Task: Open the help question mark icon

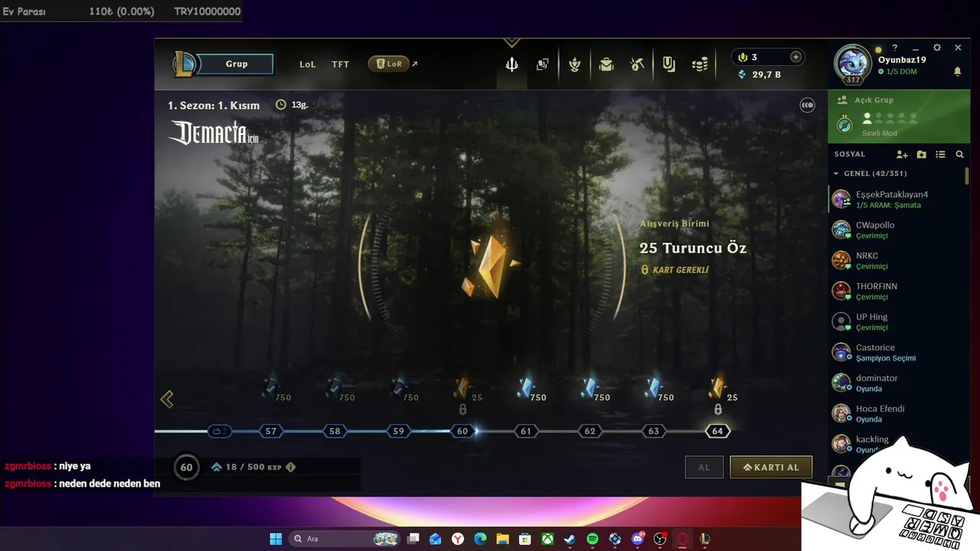Action: (x=894, y=47)
